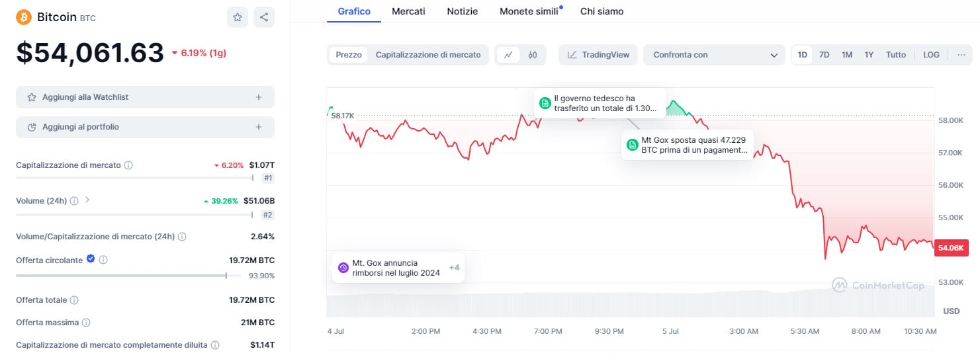
Task: Expand Volume (24h) details arrow
Action: [x=87, y=200]
